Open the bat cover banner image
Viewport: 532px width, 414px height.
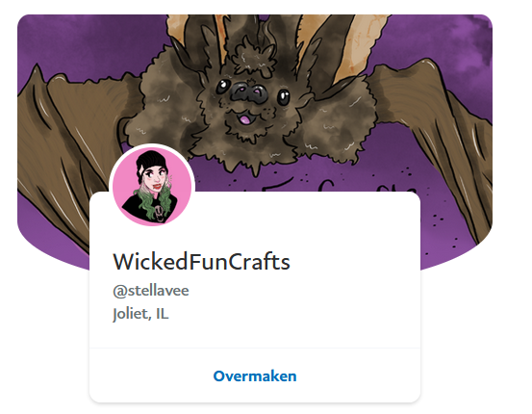255,102
